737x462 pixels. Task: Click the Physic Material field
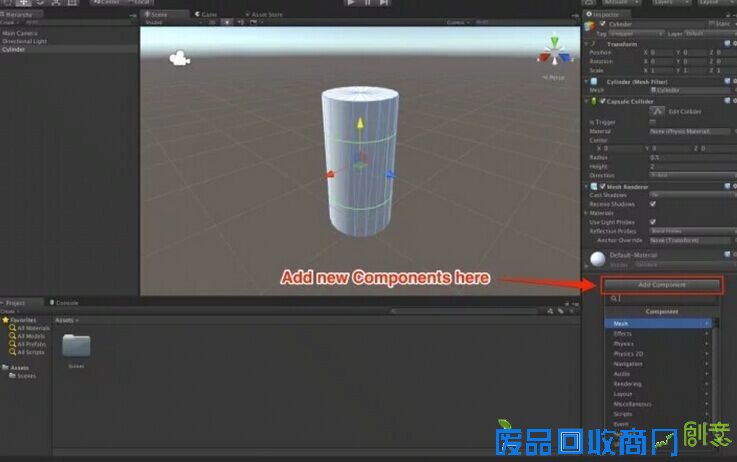tap(690, 132)
